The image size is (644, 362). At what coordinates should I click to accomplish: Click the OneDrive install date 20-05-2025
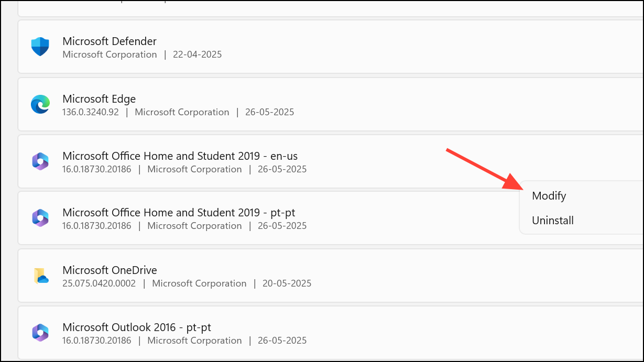pyautogui.click(x=288, y=283)
